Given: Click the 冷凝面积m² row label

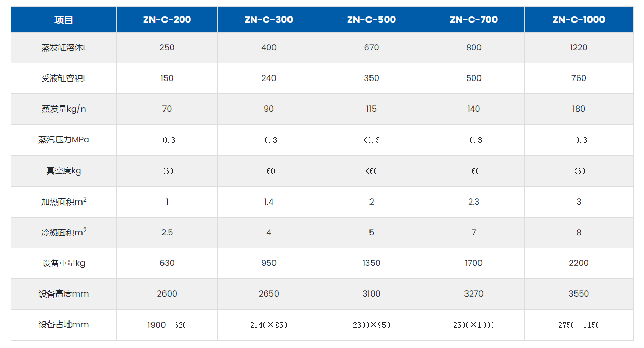Looking at the screenshot, I should tap(64, 232).
